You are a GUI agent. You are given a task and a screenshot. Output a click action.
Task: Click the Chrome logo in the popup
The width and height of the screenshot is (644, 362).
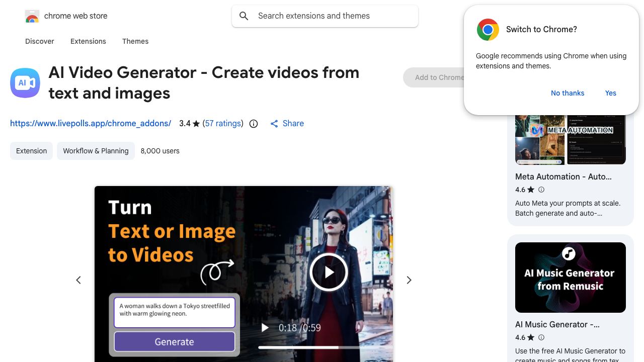pos(488,30)
